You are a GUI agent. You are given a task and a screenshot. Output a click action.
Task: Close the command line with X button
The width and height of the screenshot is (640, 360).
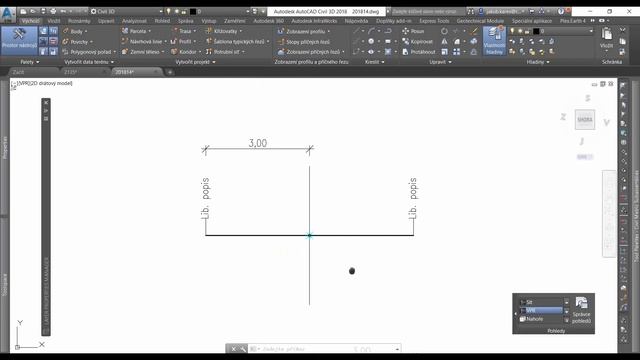tap(233, 349)
